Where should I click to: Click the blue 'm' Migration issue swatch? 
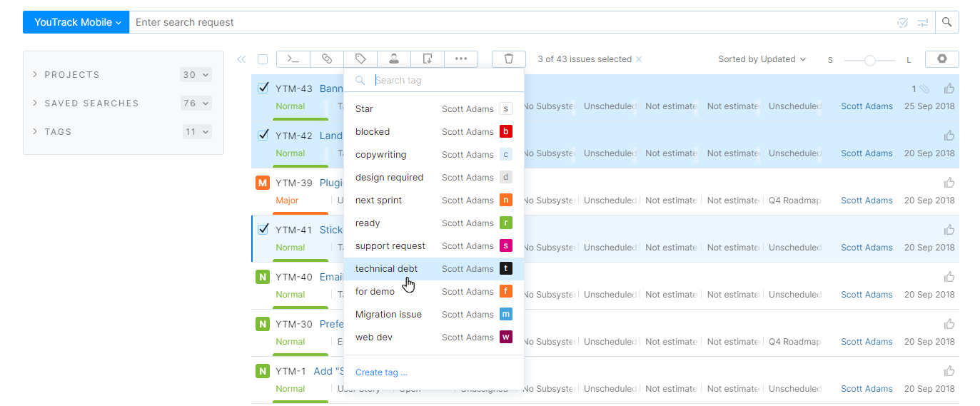(x=506, y=315)
